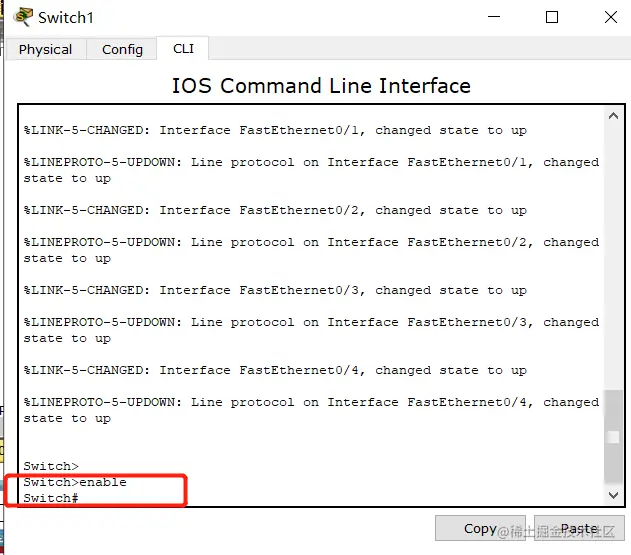Screen dimensions: 631x555
Task: Close the Switch1 window
Action: tap(610, 17)
